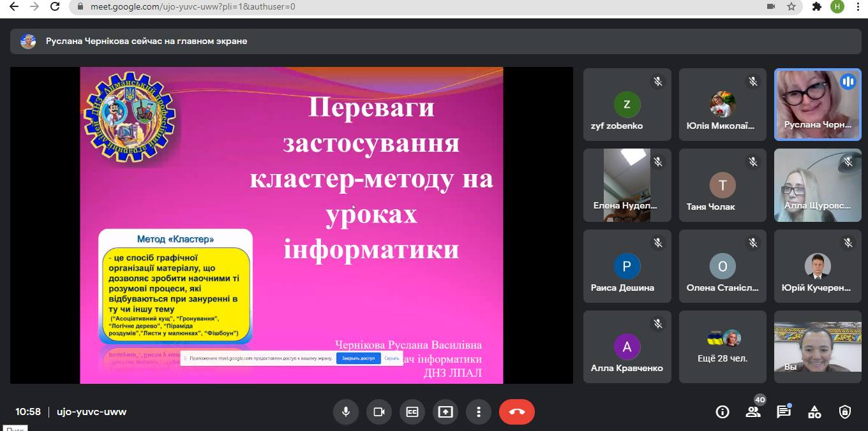Open the three-dot more options menu
Viewport: 868px width, 431px height.
[479, 412]
